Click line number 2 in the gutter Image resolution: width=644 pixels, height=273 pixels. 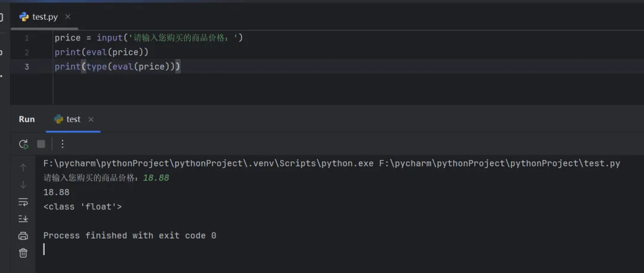tap(26, 52)
